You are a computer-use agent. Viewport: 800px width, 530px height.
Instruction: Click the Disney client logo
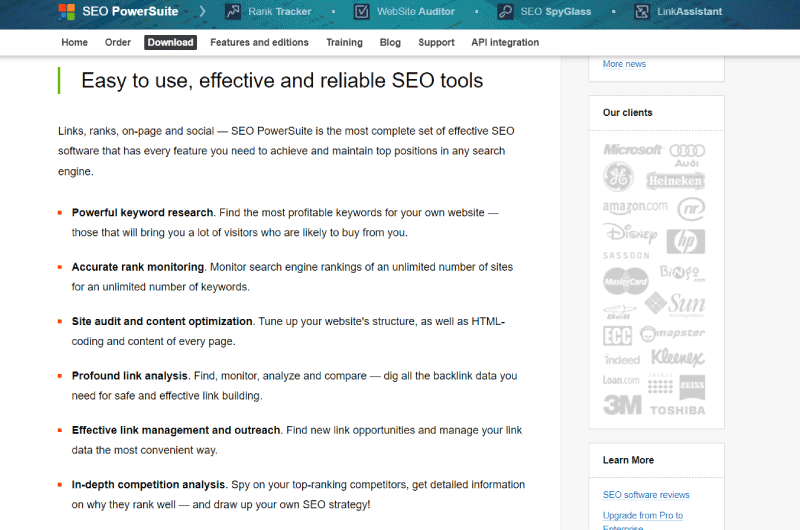pos(631,235)
